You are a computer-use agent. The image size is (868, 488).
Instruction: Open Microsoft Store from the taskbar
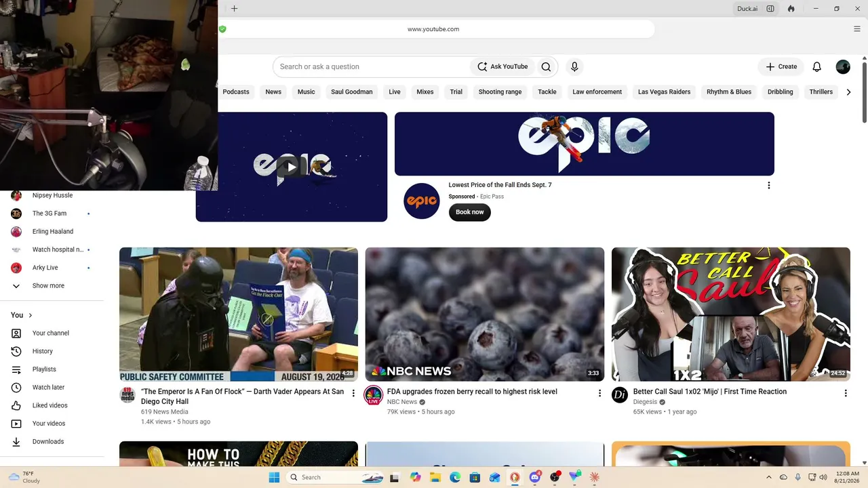point(475,477)
